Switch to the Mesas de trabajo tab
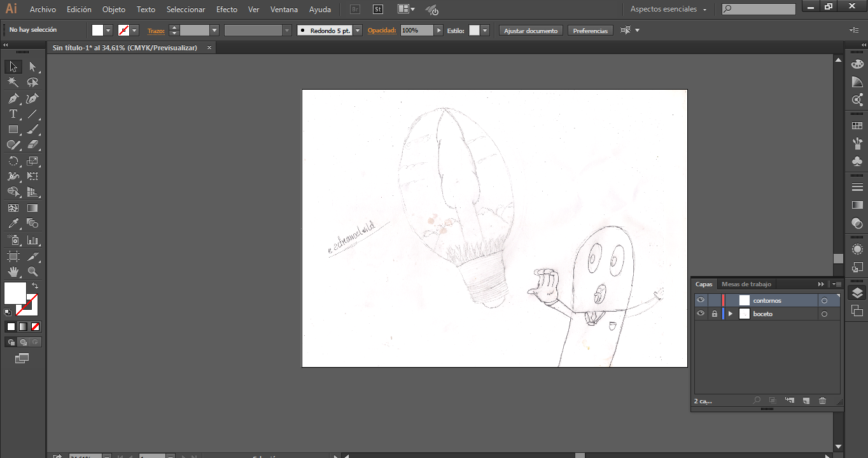Viewport: 868px width, 458px height. (746, 284)
